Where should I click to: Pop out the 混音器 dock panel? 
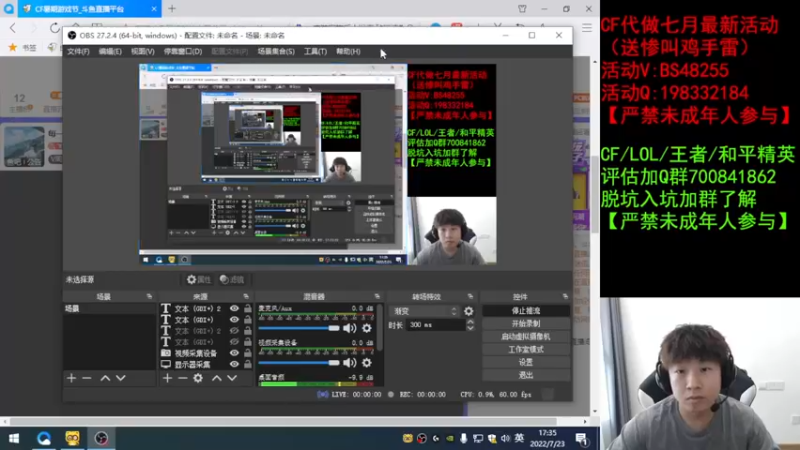(377, 296)
